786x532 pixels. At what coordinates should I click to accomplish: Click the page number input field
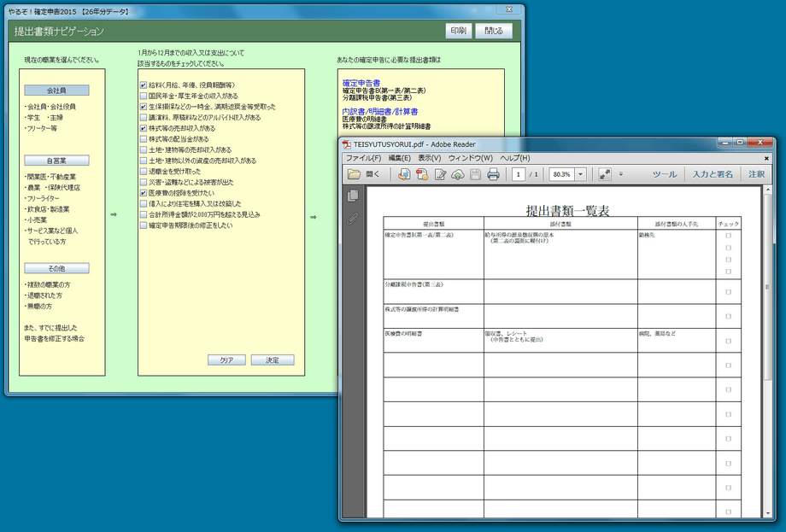point(519,174)
